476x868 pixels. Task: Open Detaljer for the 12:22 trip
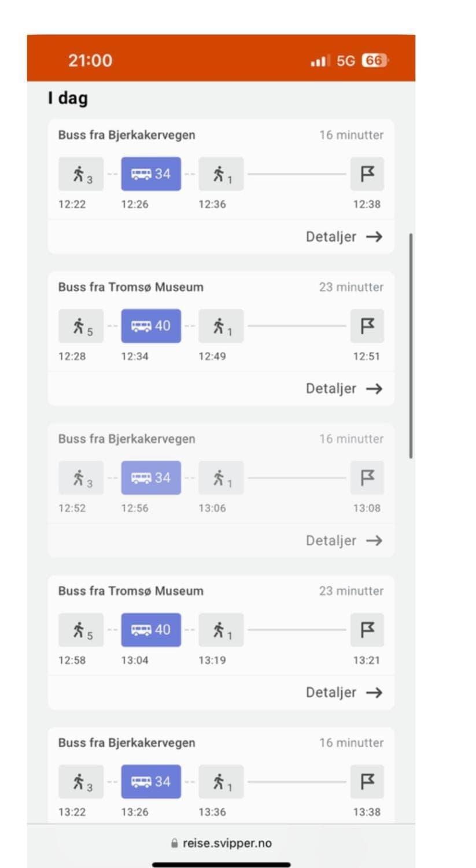pos(344,237)
